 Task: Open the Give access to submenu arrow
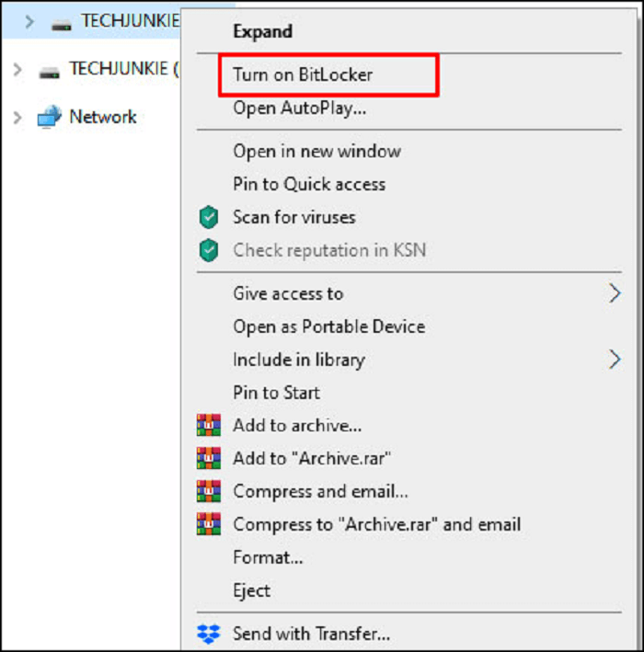click(x=615, y=293)
